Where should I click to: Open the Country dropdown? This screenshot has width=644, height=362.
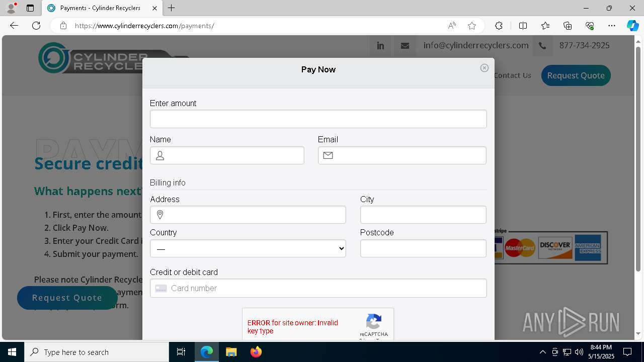coord(248,248)
